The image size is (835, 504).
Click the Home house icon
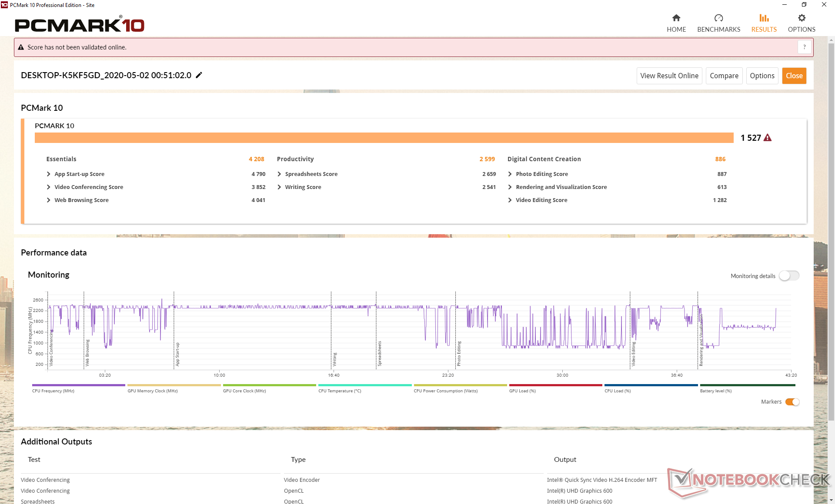click(x=676, y=18)
